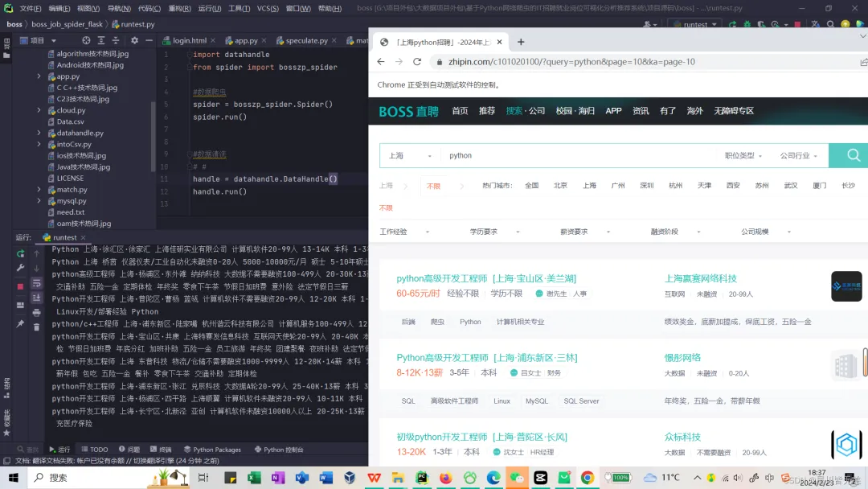Expand app.py tree node

[x=39, y=76]
